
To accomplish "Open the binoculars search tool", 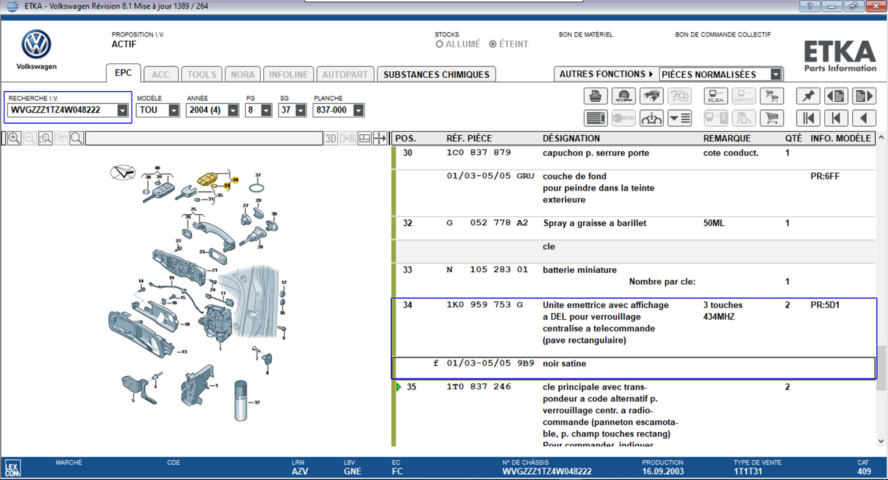I will [651, 96].
